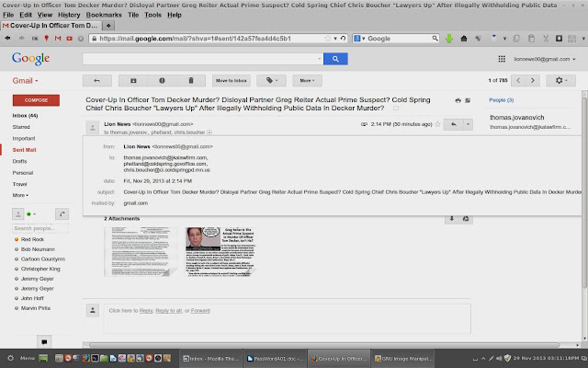Screen dimensions: 588x368
Task: Click green download arrow in toolbar
Action: point(449,39)
